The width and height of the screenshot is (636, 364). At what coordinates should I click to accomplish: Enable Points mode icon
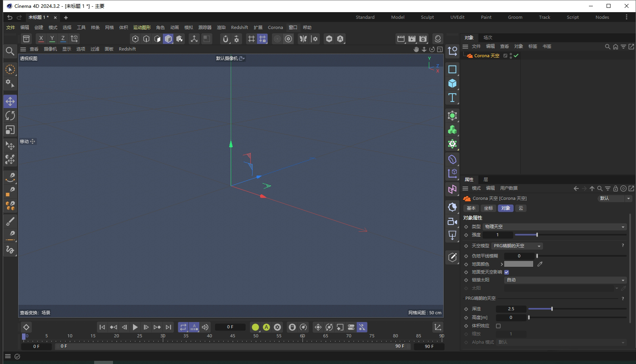(x=135, y=39)
